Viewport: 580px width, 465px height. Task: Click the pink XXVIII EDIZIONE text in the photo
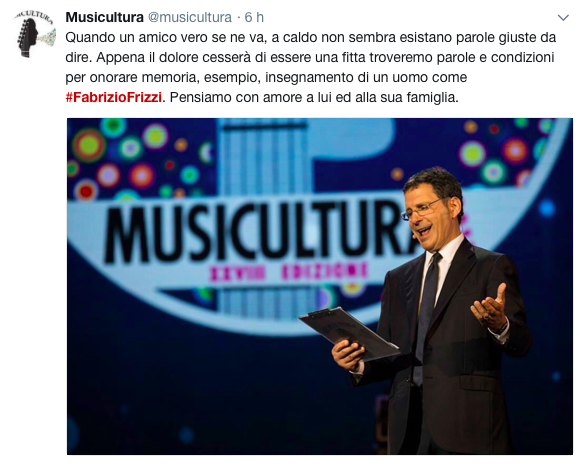click(x=289, y=272)
